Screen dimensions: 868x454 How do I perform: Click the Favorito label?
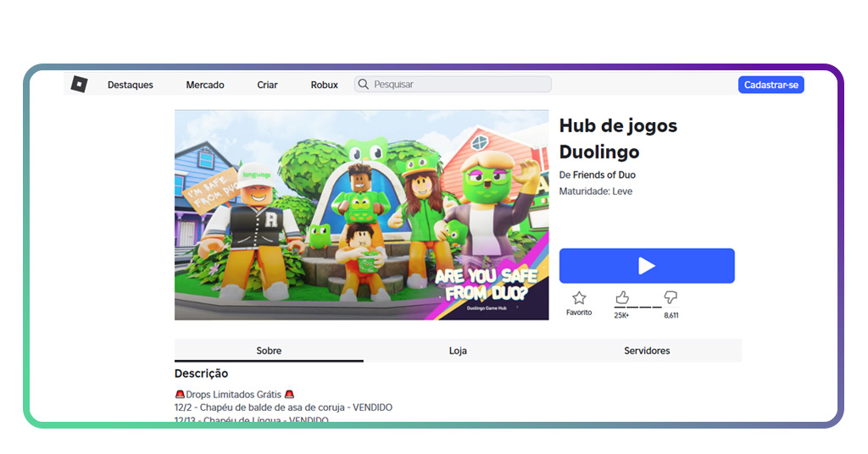[579, 313]
